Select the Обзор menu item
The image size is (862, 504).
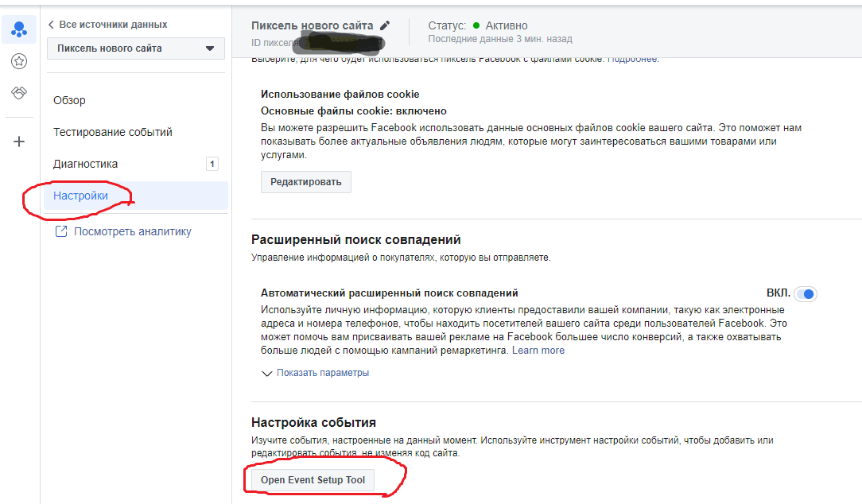[x=69, y=101]
